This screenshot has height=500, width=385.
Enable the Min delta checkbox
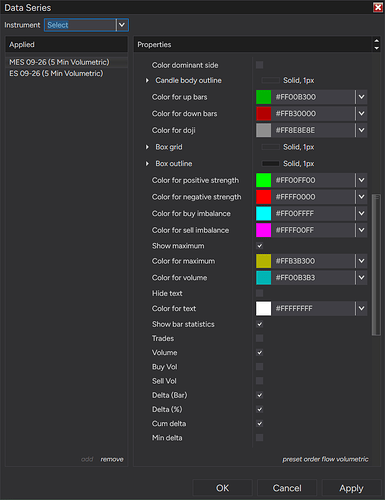point(259,438)
